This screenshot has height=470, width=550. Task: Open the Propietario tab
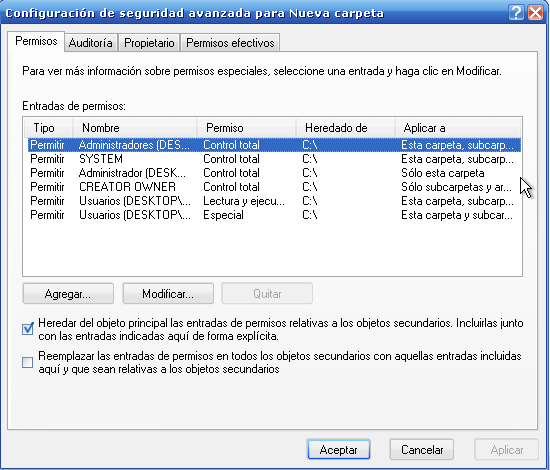(x=149, y=43)
